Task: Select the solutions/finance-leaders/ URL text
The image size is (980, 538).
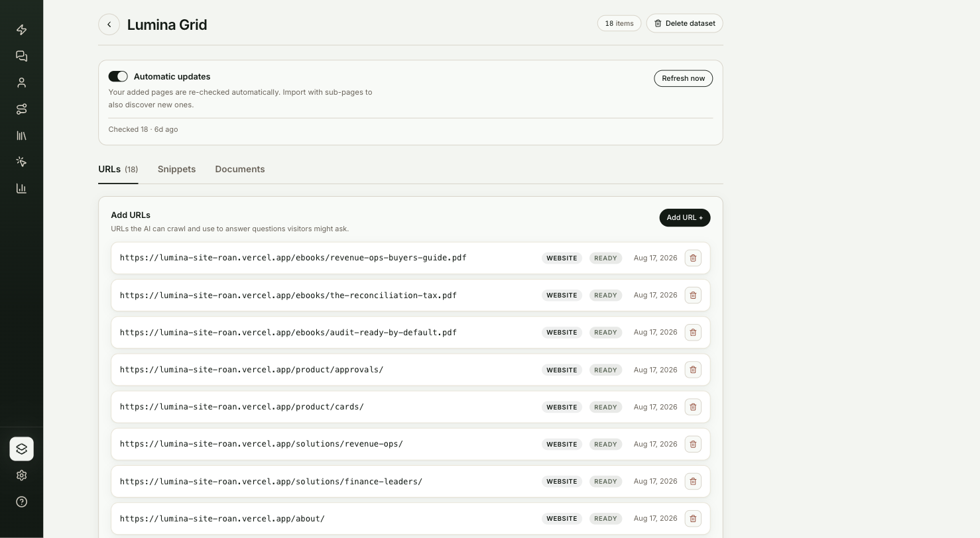Action: click(271, 481)
